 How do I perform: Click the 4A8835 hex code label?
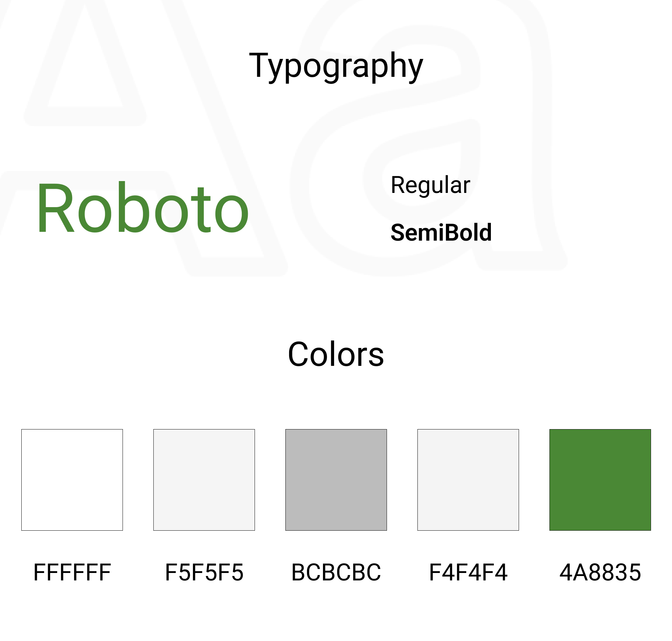600,572
